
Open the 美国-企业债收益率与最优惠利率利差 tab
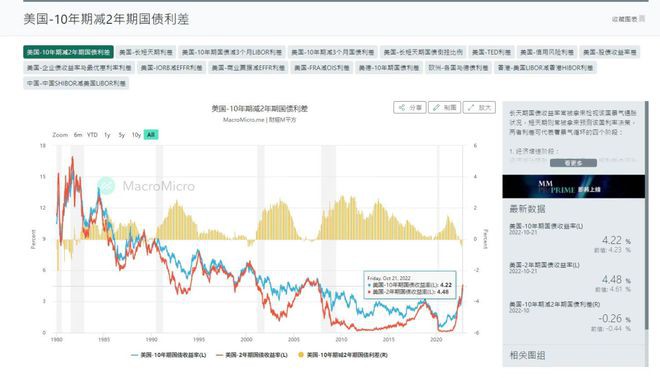[x=79, y=68]
